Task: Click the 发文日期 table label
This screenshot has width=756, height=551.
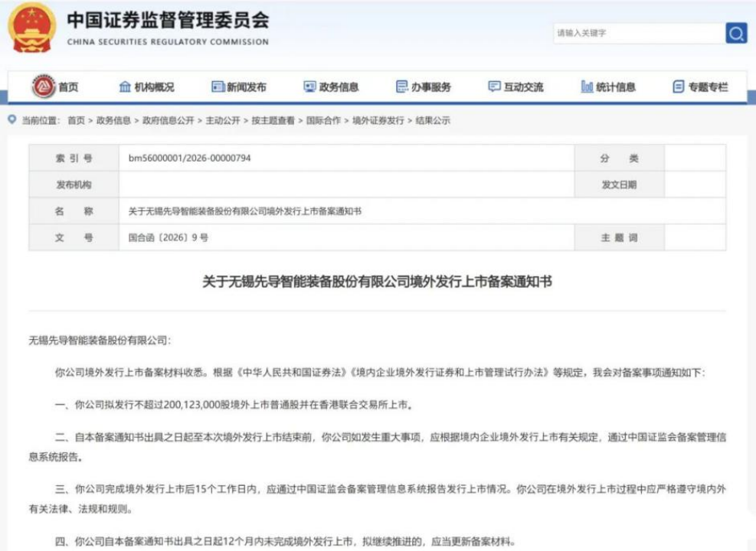Action: click(619, 184)
